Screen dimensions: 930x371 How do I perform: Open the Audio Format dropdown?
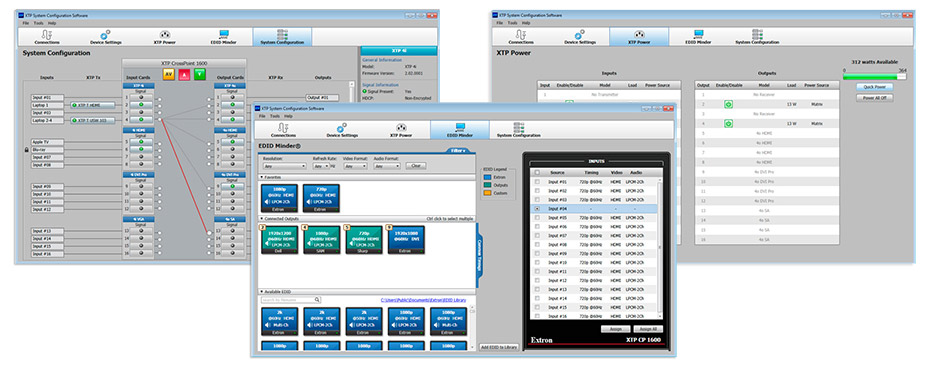tap(387, 166)
